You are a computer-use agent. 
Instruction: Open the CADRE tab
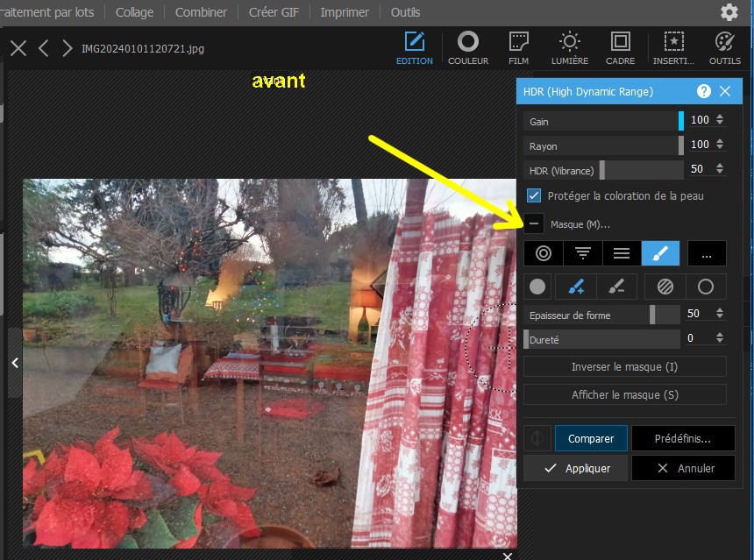tap(621, 48)
